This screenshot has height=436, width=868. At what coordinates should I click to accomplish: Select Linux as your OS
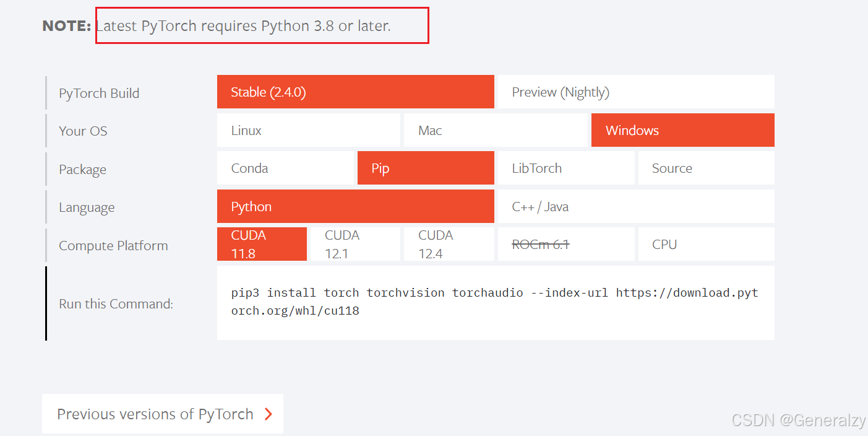tap(308, 131)
